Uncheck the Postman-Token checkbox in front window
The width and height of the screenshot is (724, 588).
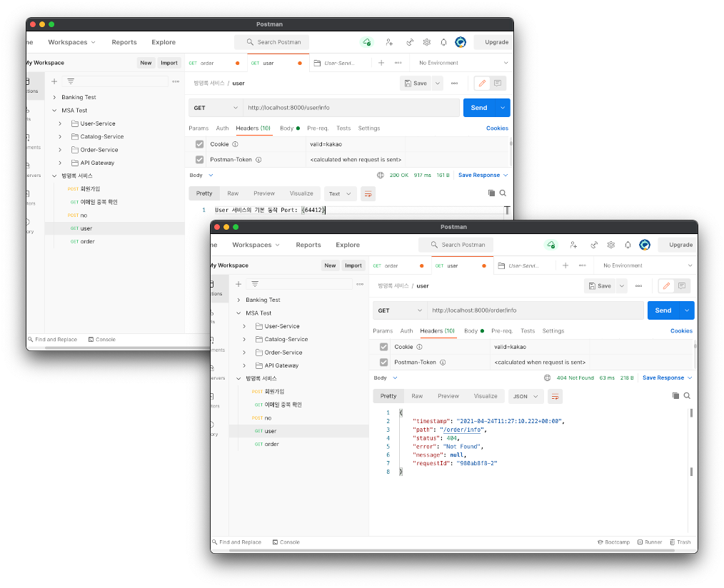tap(383, 363)
